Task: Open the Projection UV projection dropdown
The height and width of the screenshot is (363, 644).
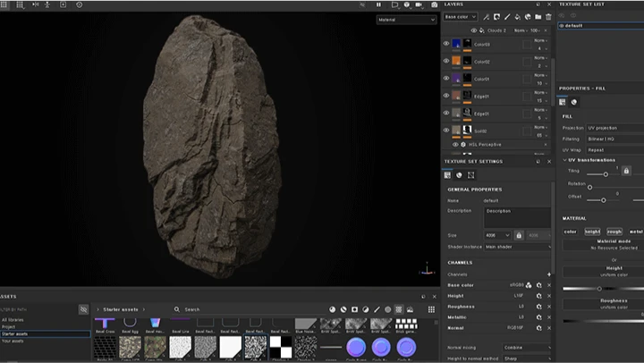Action: (x=614, y=128)
